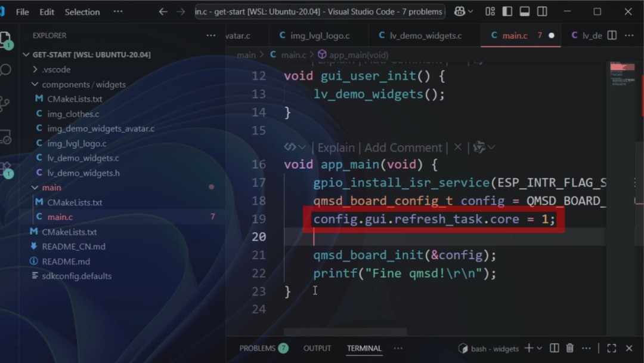Screen dimensions: 644x363
Task: Kill the terminal with the trash icon
Action: click(x=569, y=348)
